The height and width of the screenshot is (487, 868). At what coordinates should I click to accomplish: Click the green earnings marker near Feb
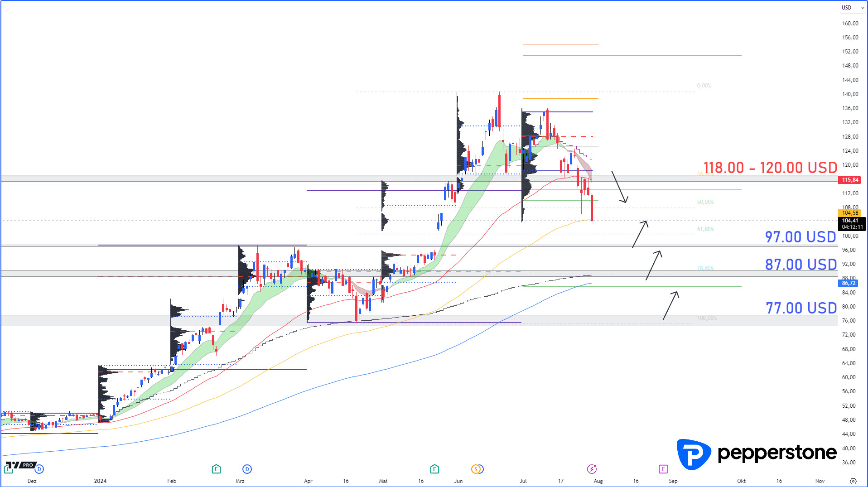coord(216,469)
